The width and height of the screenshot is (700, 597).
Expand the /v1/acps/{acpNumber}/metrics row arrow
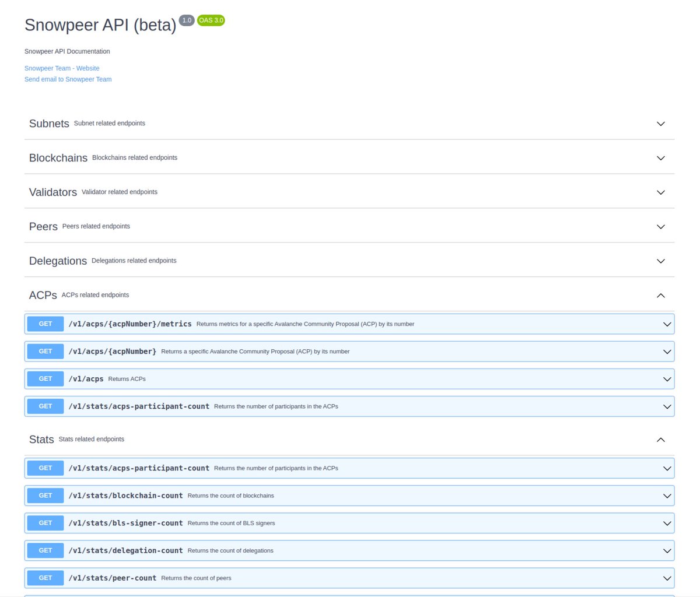pos(667,324)
